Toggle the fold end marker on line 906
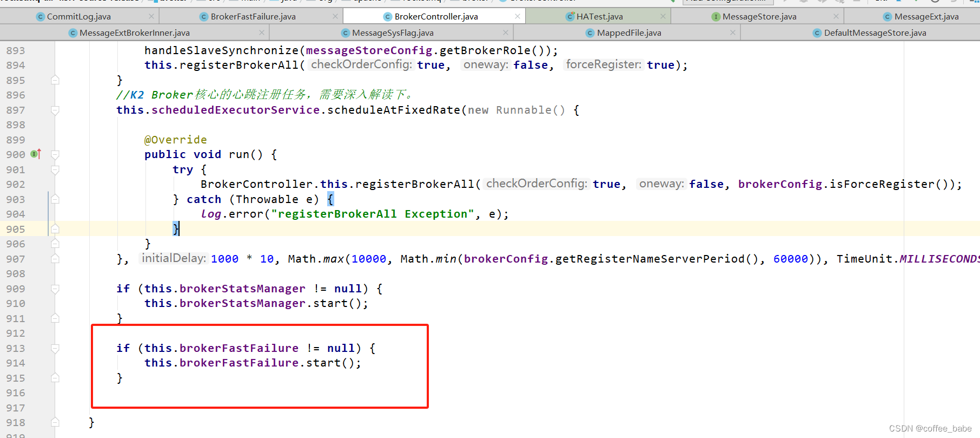This screenshot has width=980, height=438. coord(55,244)
